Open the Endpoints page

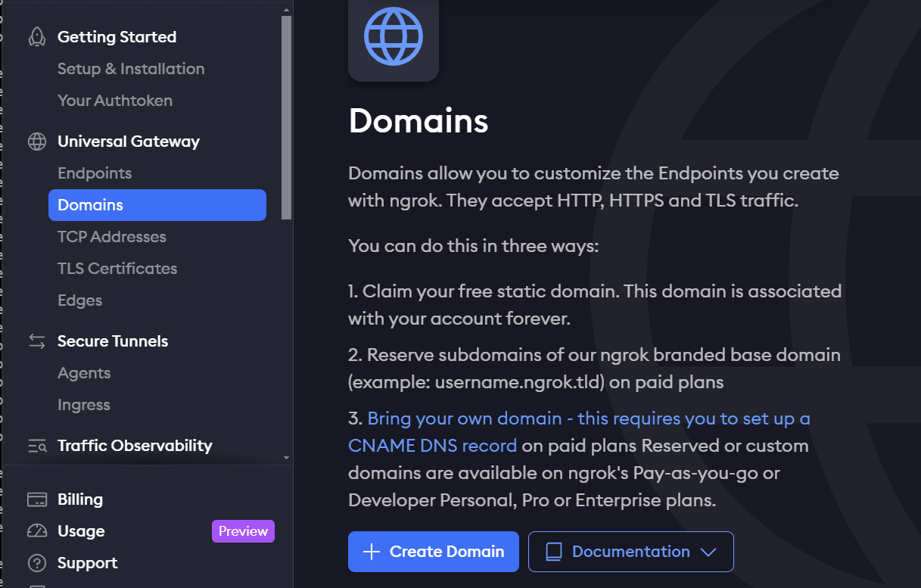[95, 173]
